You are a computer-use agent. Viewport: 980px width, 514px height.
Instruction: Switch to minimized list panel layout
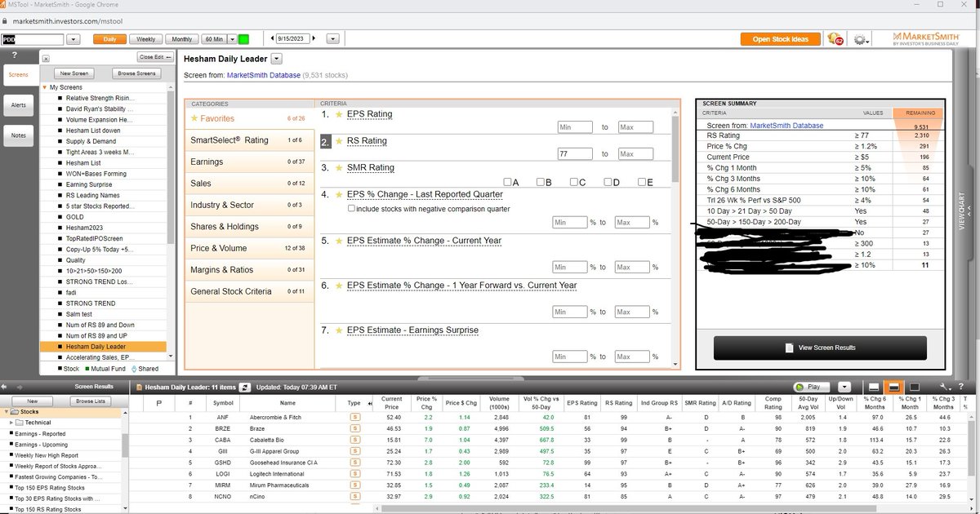874,387
